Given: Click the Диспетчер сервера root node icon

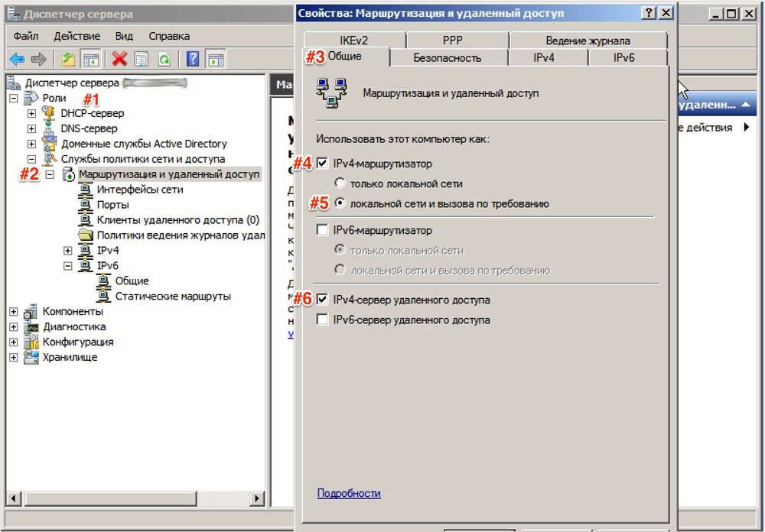Looking at the screenshot, I should click(x=14, y=83).
